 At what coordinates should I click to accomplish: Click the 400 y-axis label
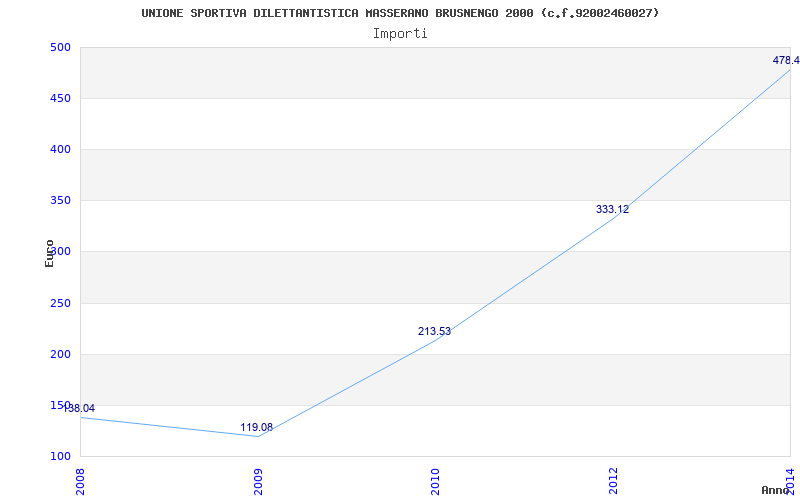[x=60, y=149]
